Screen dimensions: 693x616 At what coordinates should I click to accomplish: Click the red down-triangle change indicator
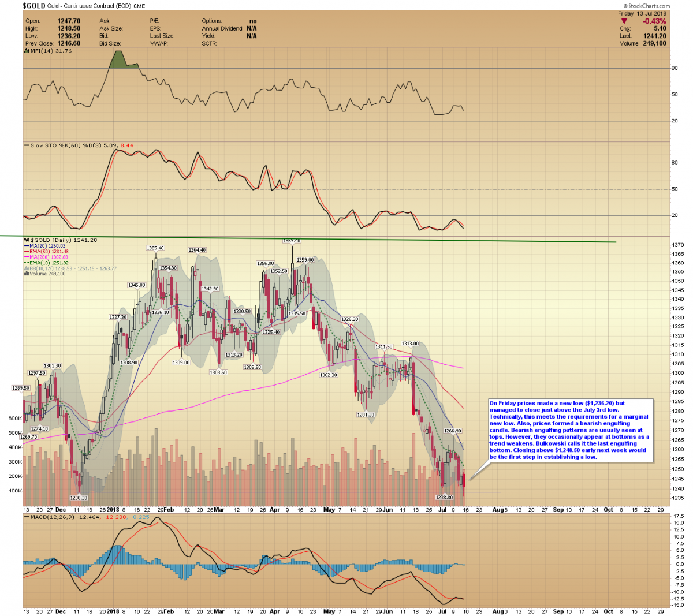point(625,21)
